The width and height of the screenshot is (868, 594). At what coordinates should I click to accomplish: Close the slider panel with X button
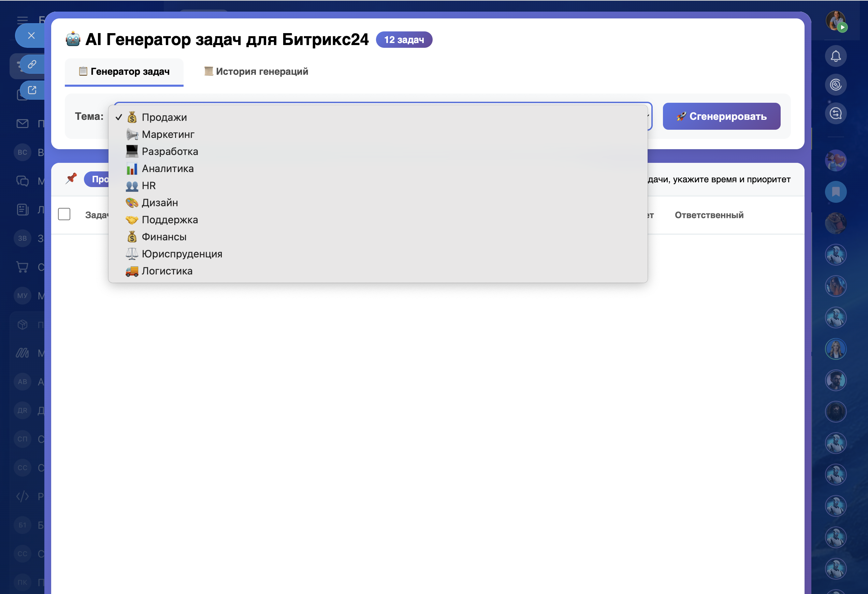[31, 36]
